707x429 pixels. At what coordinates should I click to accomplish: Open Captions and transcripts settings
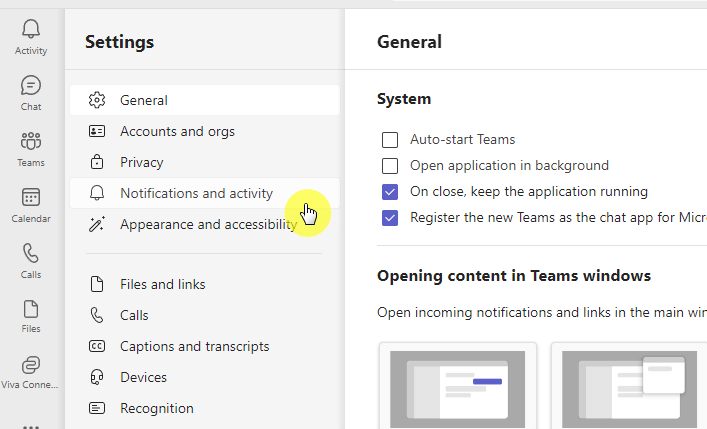205,346
